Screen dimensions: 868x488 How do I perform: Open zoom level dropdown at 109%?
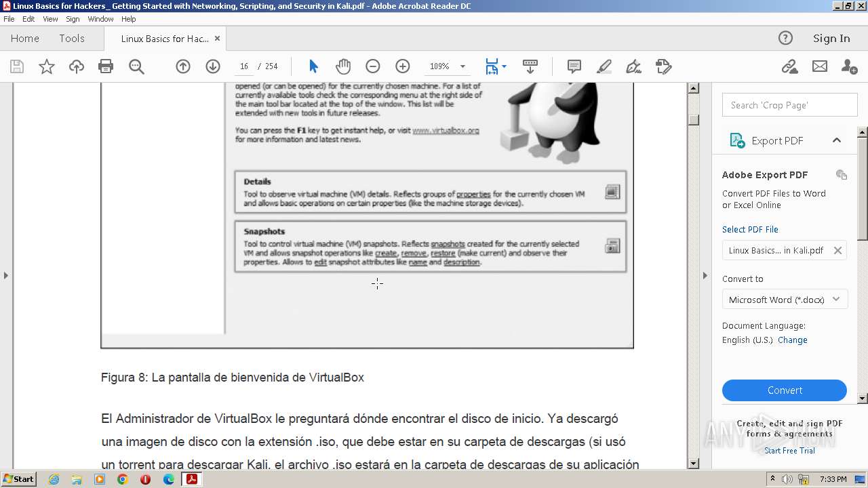click(x=462, y=66)
